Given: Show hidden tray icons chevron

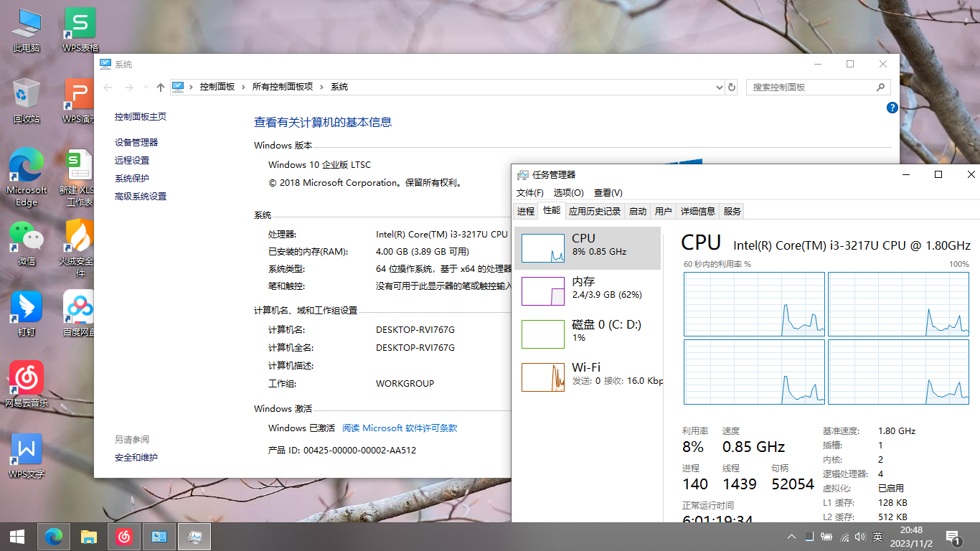Looking at the screenshot, I should point(791,537).
